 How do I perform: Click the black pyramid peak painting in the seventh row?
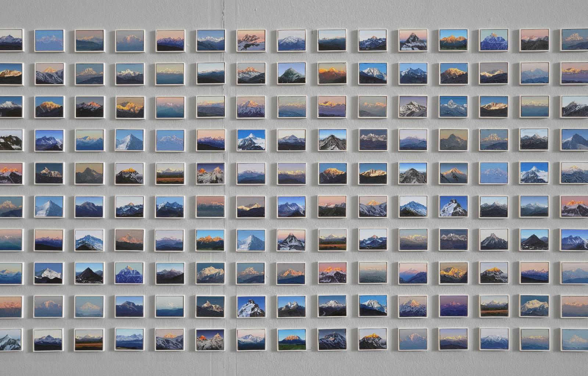pyautogui.click(x=534, y=239)
